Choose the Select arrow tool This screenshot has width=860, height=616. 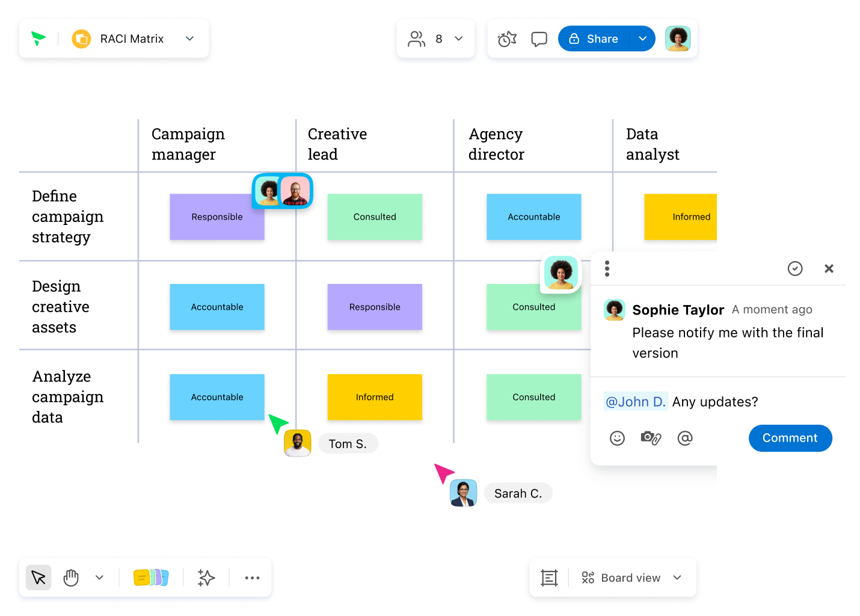click(x=38, y=577)
